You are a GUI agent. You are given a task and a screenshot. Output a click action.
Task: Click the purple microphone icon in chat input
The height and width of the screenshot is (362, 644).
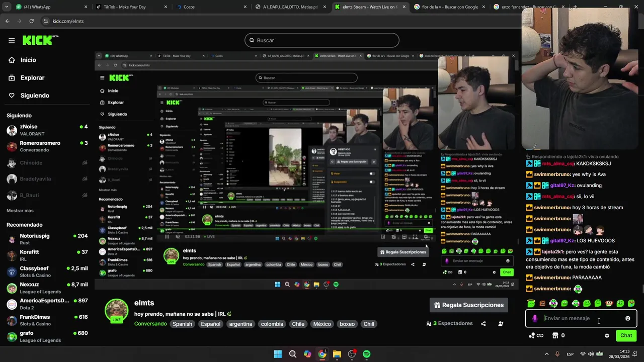[535, 318]
